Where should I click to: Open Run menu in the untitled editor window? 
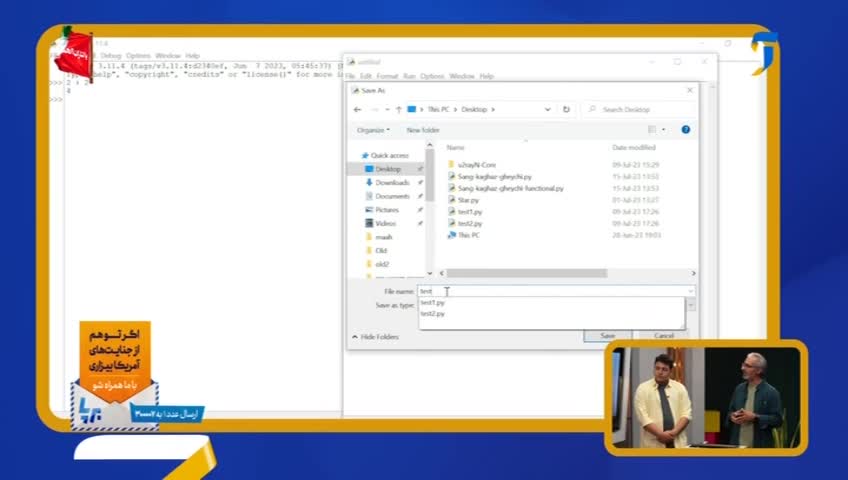[x=409, y=76]
